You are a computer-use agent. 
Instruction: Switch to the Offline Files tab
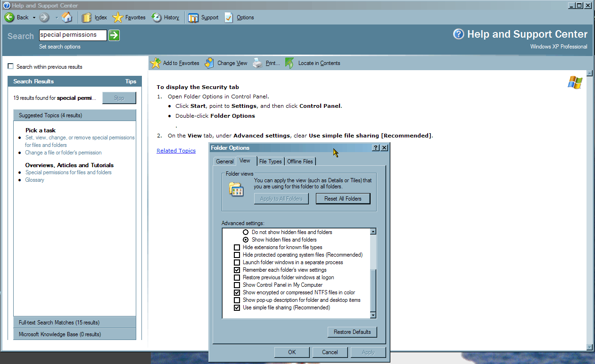300,162
